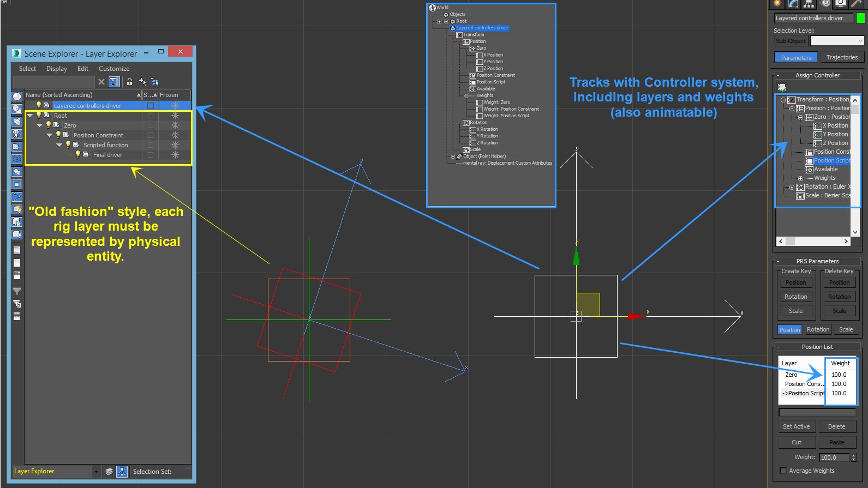The image size is (868, 488).
Task: Toggle the shapes display filter icon
Action: point(17,109)
